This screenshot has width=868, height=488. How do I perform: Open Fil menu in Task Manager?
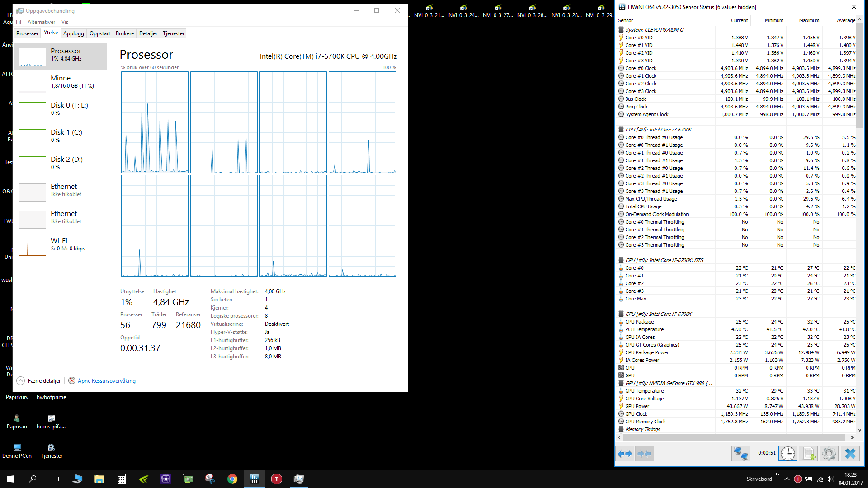(19, 22)
